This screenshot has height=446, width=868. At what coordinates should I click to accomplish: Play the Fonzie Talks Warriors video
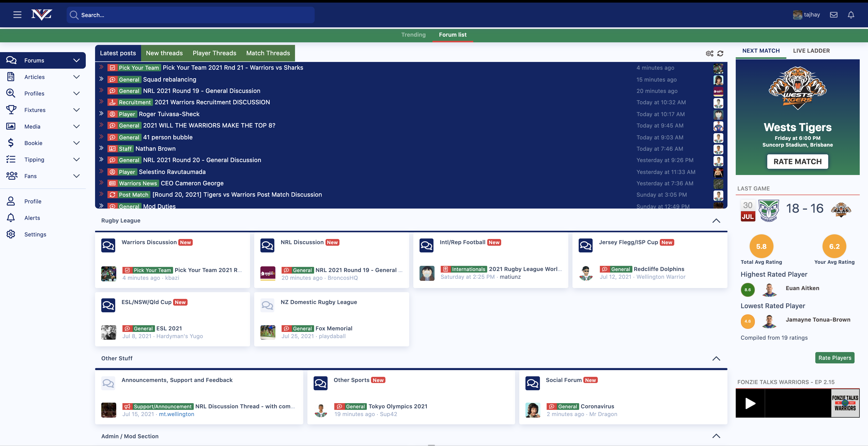coord(750,403)
